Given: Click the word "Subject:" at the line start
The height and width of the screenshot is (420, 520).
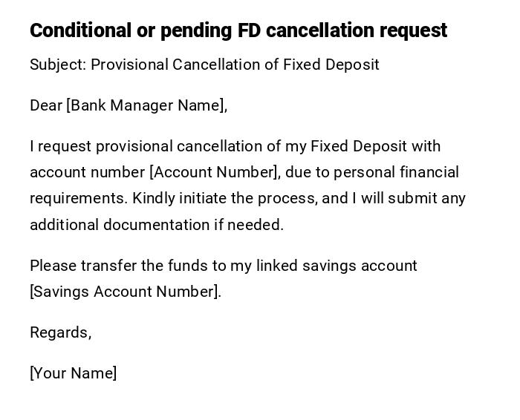Looking at the screenshot, I should tap(58, 65).
